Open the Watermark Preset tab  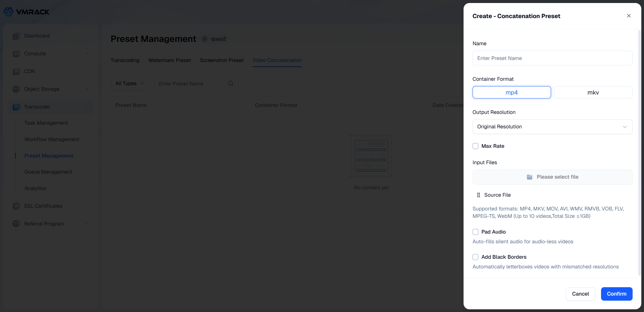(x=170, y=60)
